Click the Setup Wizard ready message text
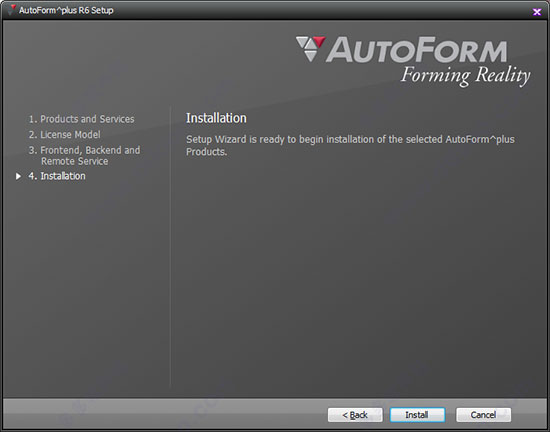Viewport: 550px width, 432px height. click(x=350, y=145)
